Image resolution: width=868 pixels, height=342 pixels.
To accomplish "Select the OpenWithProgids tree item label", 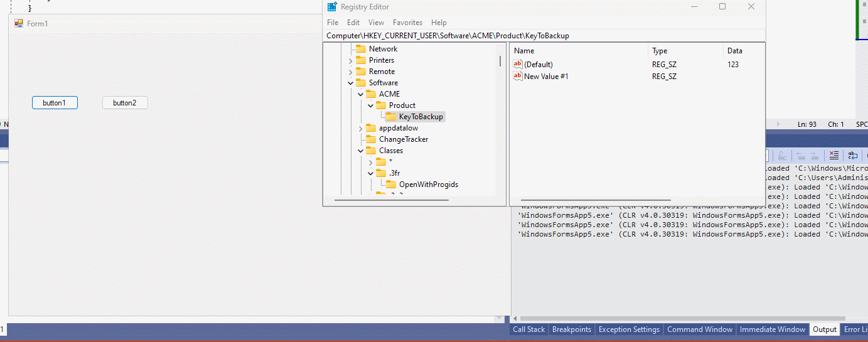I will pyautogui.click(x=429, y=184).
